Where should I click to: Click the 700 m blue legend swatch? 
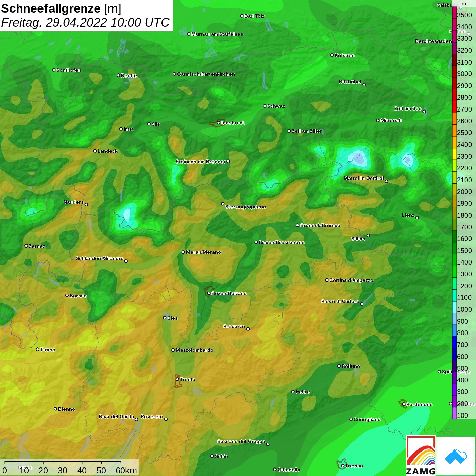tap(454, 342)
